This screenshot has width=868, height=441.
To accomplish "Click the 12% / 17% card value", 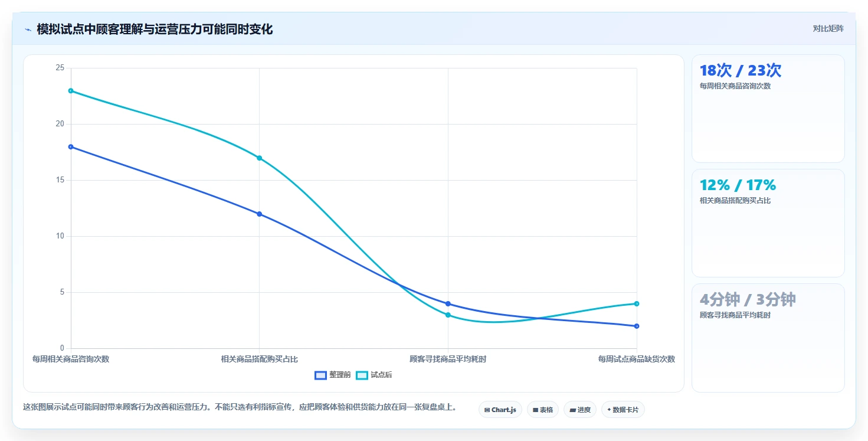I will pos(738,185).
